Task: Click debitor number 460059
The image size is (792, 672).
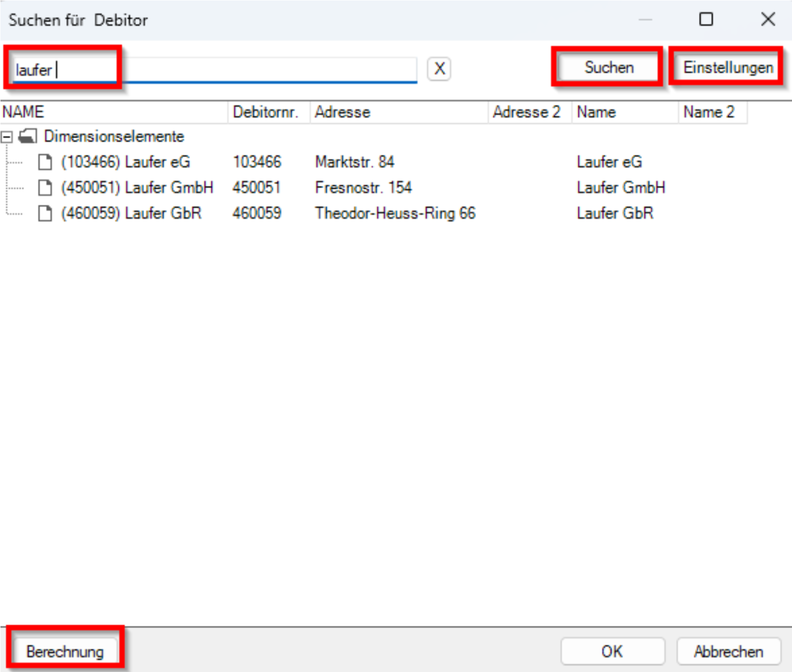Action: [x=257, y=213]
